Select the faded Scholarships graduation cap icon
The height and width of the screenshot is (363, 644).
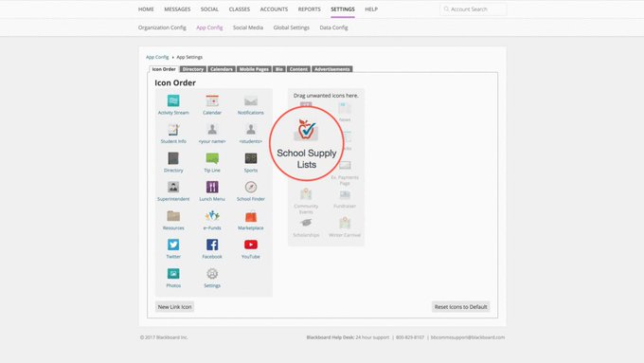pyautogui.click(x=306, y=223)
